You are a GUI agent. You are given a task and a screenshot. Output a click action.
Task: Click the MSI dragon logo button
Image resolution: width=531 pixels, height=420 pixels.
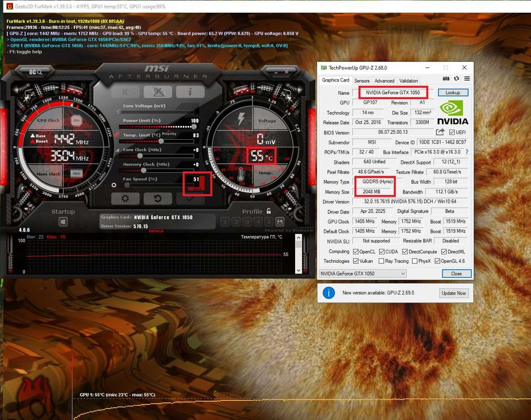click(157, 92)
